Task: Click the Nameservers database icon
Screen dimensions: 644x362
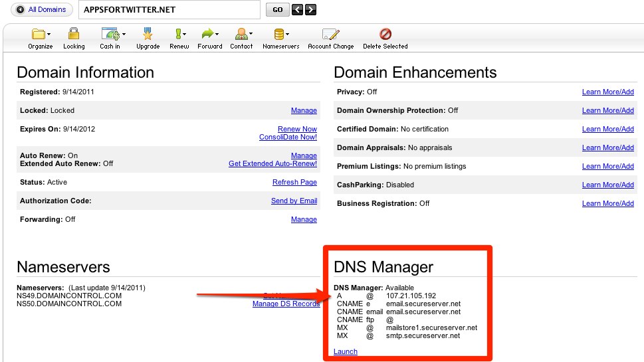Action: [279, 34]
